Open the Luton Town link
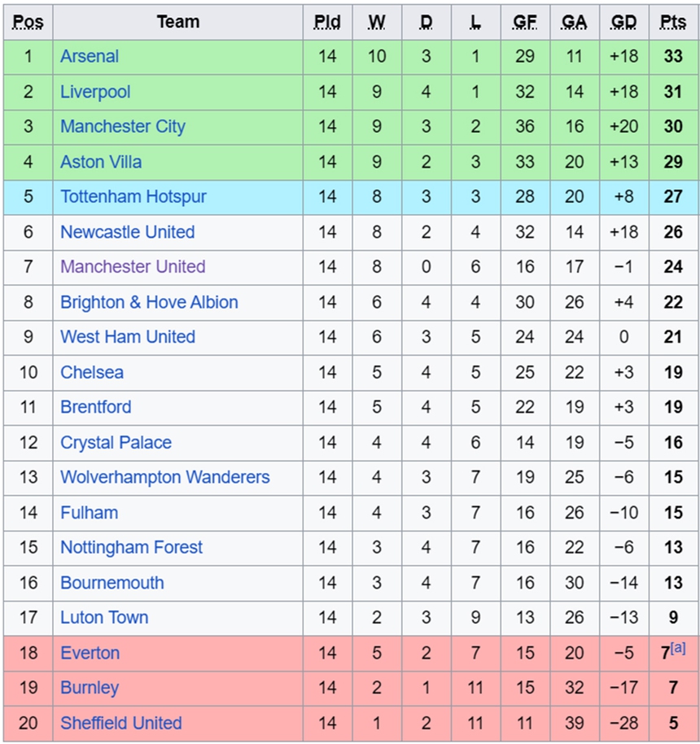Image resolution: width=700 pixels, height=744 pixels. point(104,618)
